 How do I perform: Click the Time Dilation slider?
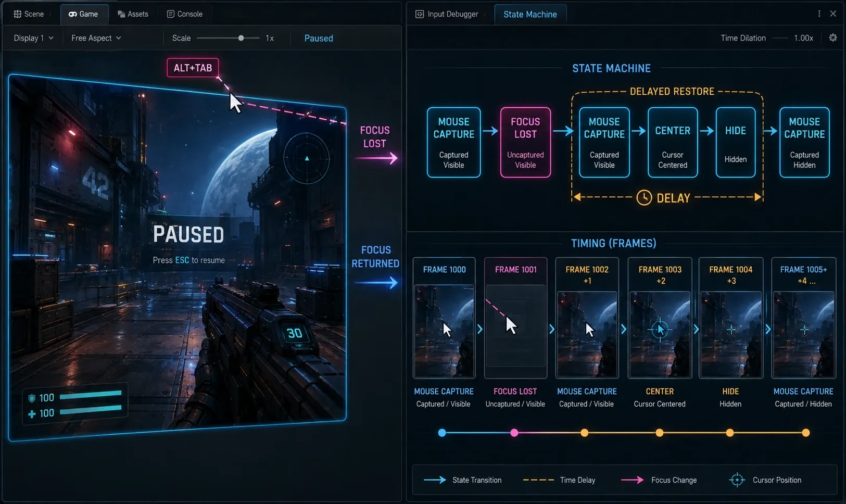coord(780,38)
